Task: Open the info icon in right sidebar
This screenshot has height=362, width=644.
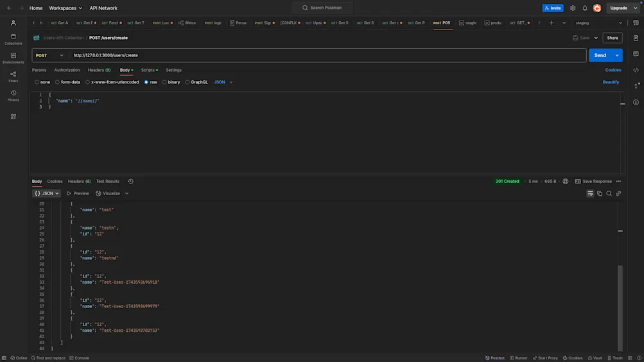Action: tap(636, 102)
